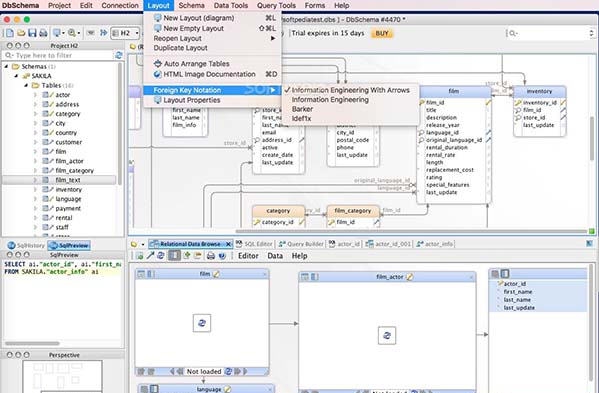Open the actor_id tab
599x393 pixels.
coord(344,244)
